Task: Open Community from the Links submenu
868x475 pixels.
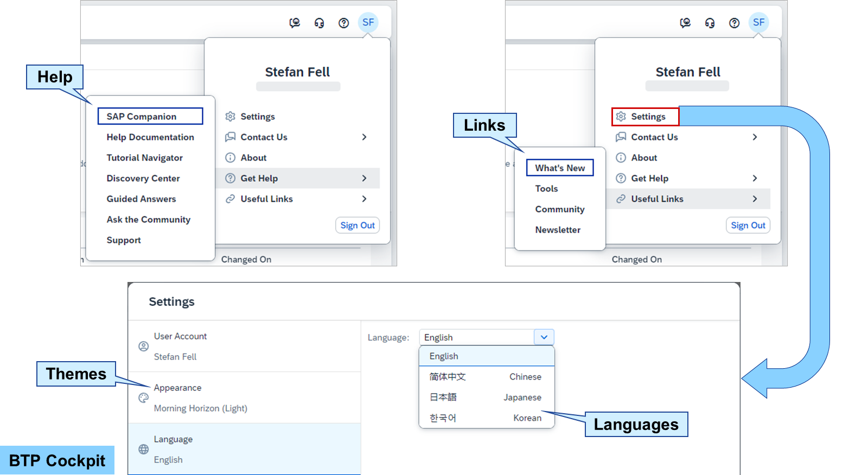Action: tap(560, 209)
